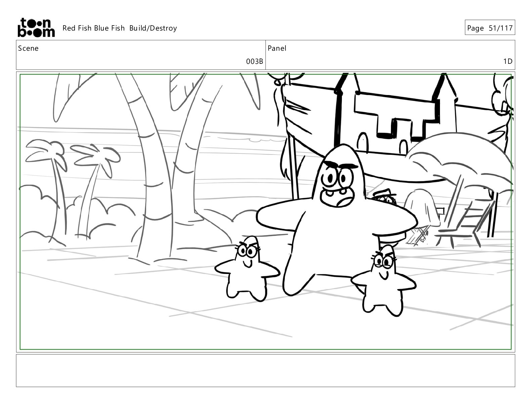This screenshot has width=532, height=411.
Task: Select the 'Red Fish Blue Fish Build/Destroy' title
Action: [120, 28]
